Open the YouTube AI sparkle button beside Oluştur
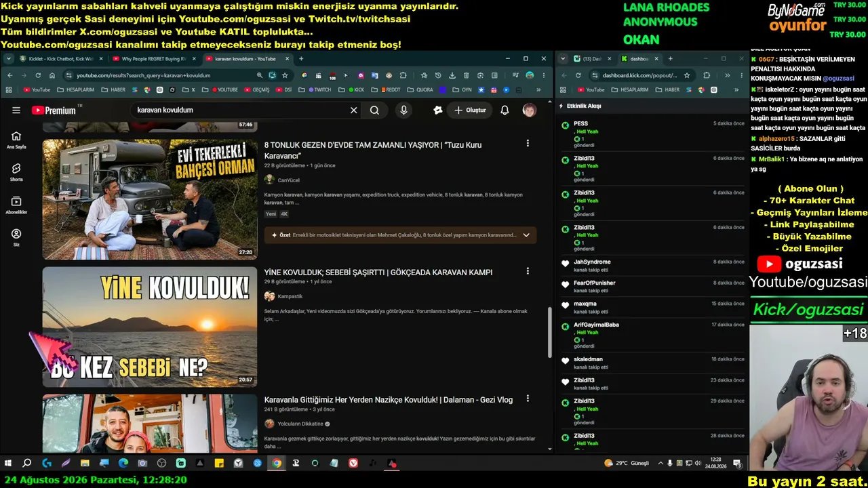Viewport: 868px width, 488px height. coord(438,110)
